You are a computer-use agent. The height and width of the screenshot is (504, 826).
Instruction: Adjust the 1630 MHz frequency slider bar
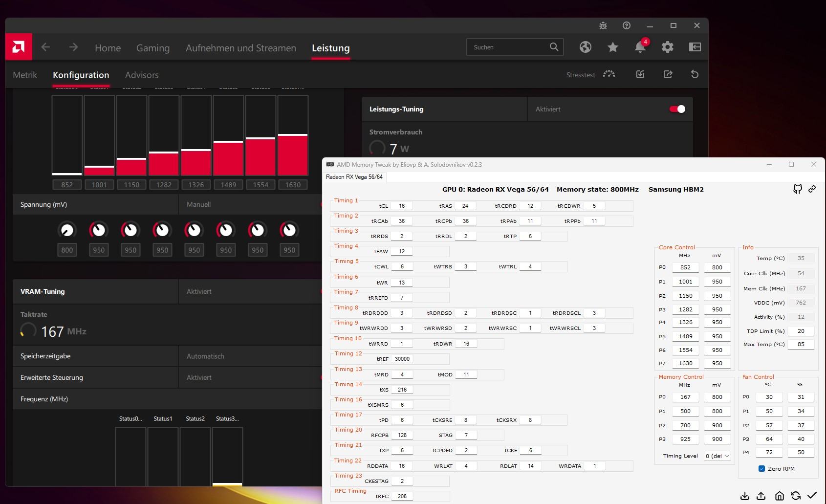pyautogui.click(x=293, y=135)
